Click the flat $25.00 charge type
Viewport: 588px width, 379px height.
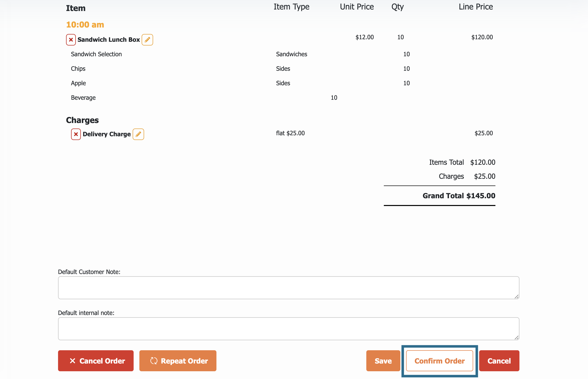[x=290, y=133]
